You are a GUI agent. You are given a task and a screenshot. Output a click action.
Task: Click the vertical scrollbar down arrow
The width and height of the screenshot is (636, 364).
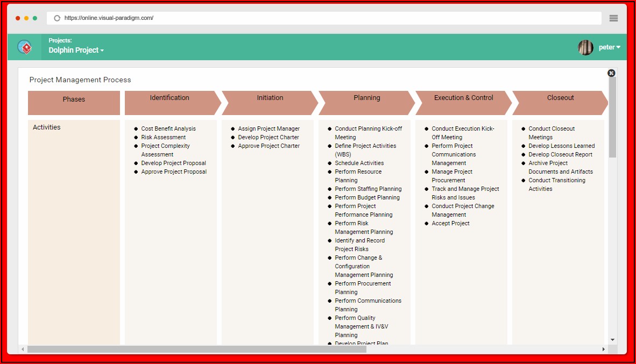[x=612, y=340]
